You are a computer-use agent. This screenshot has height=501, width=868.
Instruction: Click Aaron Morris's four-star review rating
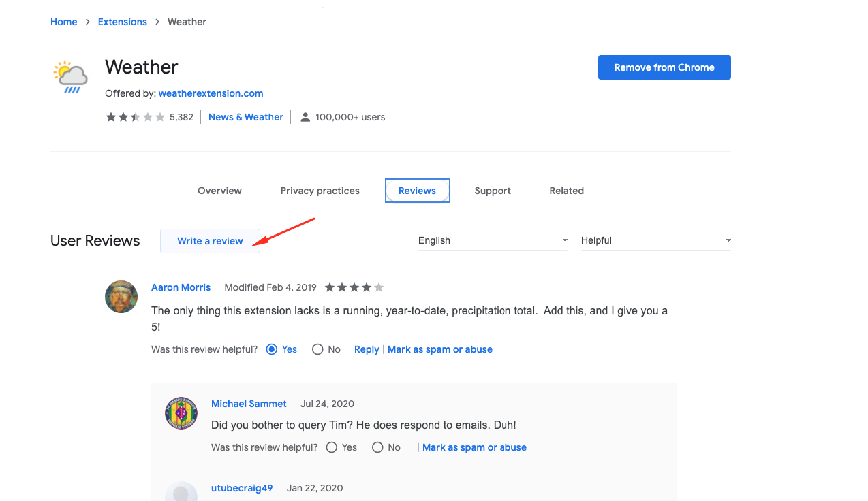354,287
